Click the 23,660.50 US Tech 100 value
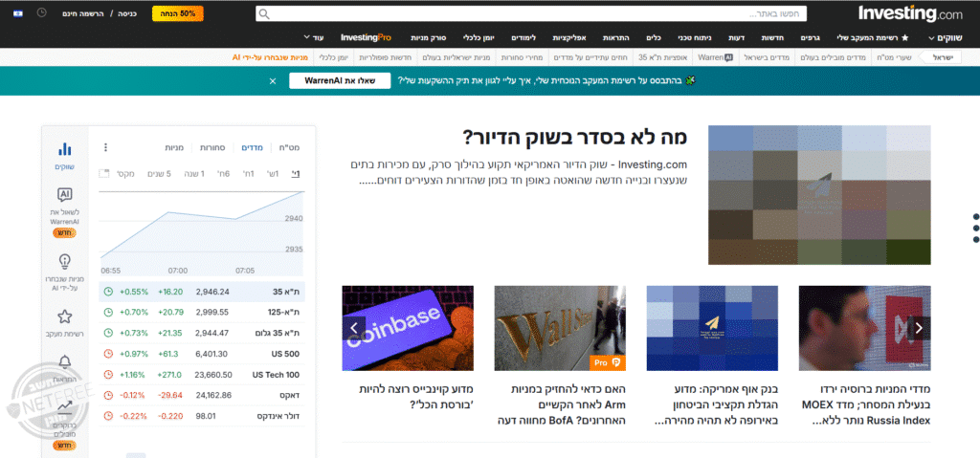The width and height of the screenshot is (980, 458). point(213,375)
